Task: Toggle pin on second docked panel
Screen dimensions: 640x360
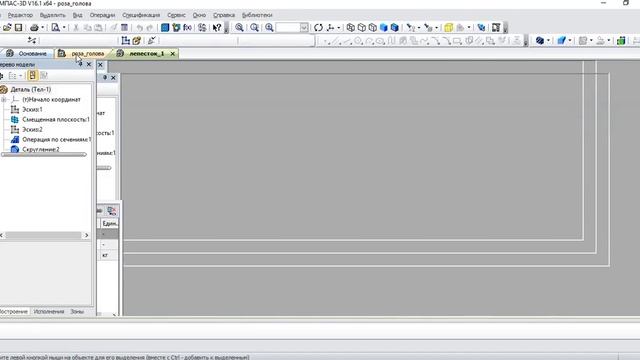Action: point(105,78)
